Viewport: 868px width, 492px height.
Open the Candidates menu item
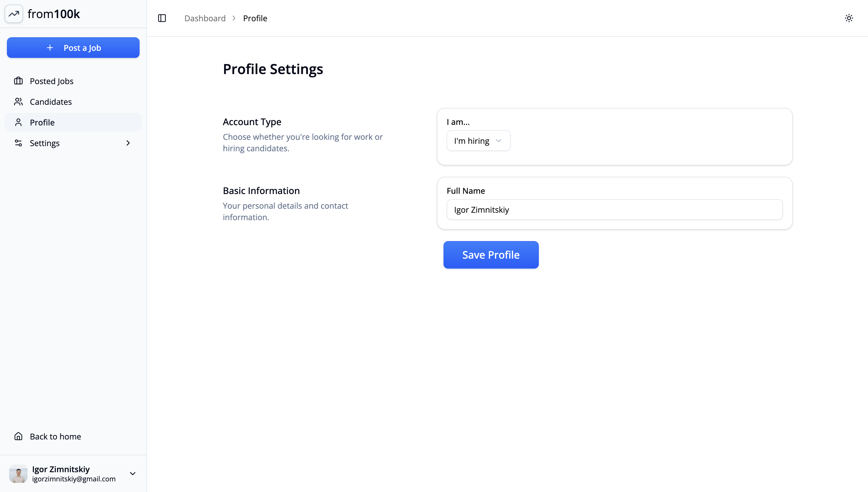51,102
